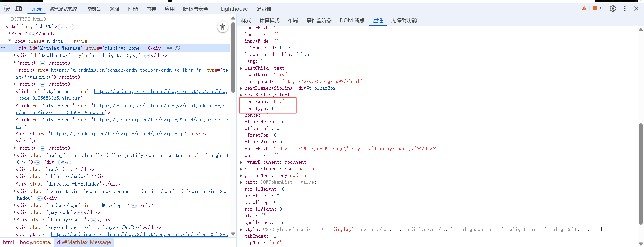Switch to the 事件监听器 sidebar tab
The image size is (644, 247).
point(319,20)
